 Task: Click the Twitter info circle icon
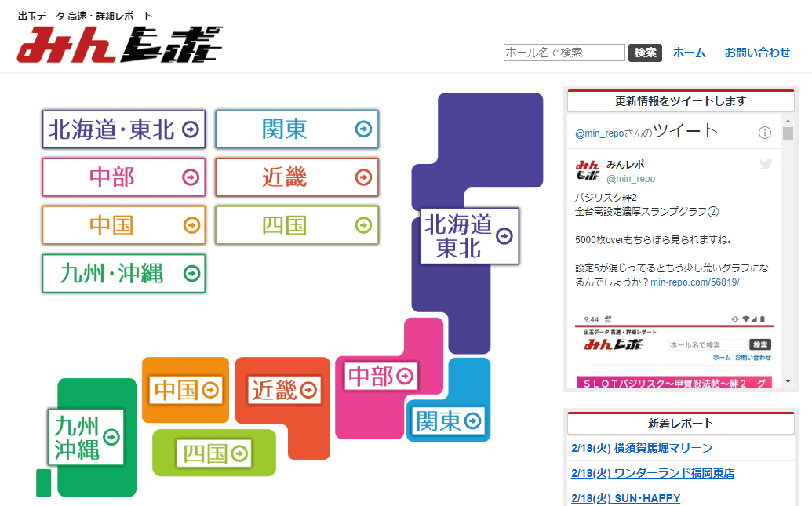[764, 133]
